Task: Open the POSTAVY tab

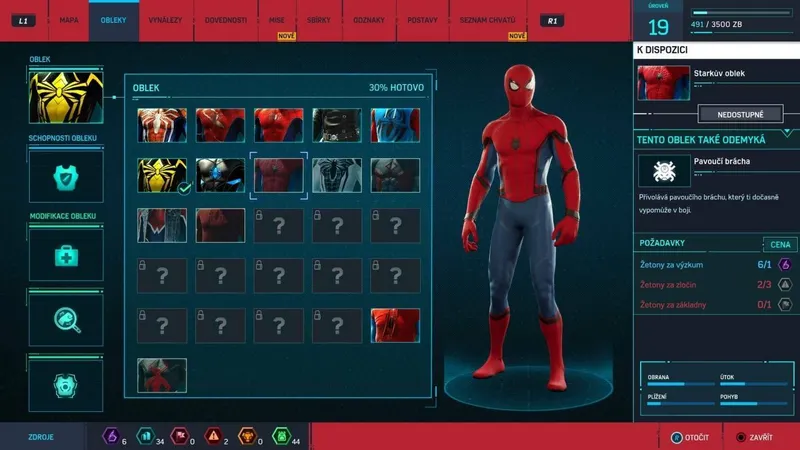Action: (x=422, y=20)
